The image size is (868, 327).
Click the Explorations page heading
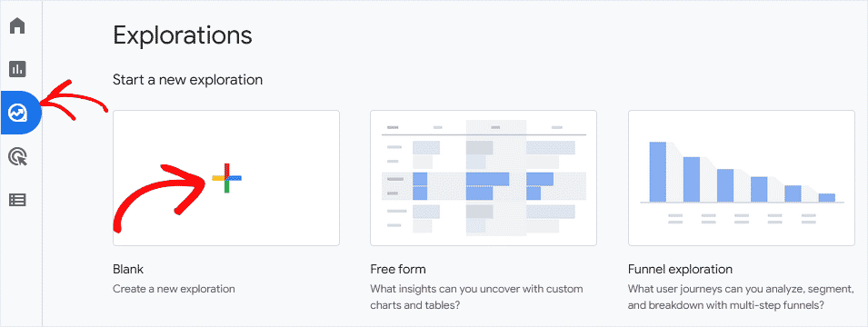pyautogui.click(x=183, y=35)
